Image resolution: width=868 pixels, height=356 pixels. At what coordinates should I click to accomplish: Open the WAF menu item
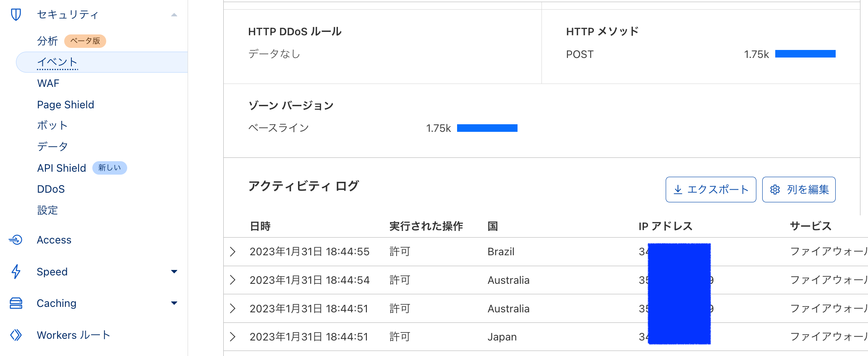[x=48, y=84]
